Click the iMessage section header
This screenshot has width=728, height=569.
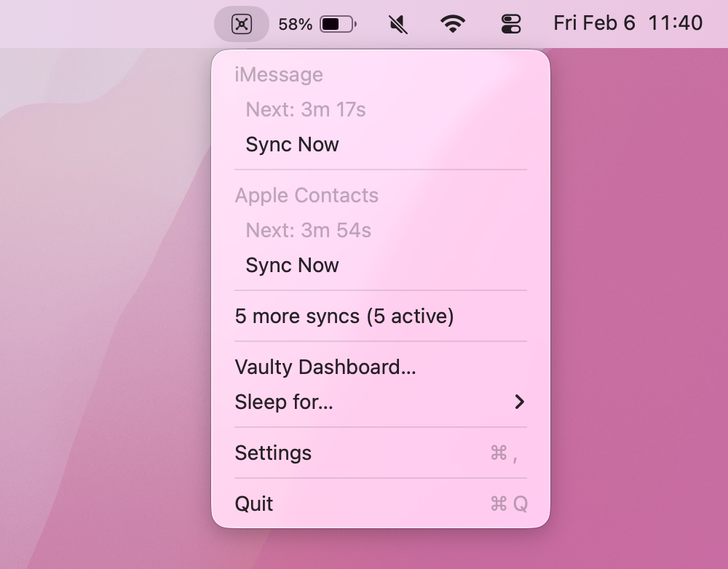pos(279,74)
